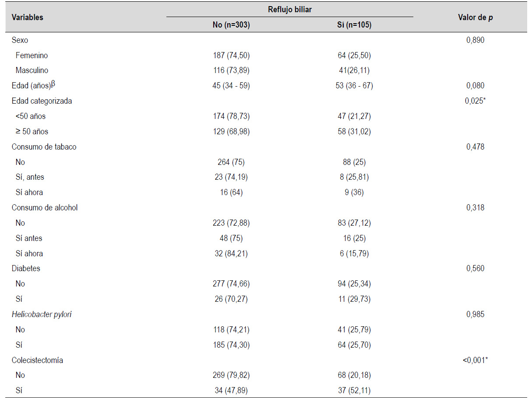Screen dimensions: 532x398
Task: Click the "Reflujo biliar" column group header
Action: pyautogui.click(x=289, y=10)
